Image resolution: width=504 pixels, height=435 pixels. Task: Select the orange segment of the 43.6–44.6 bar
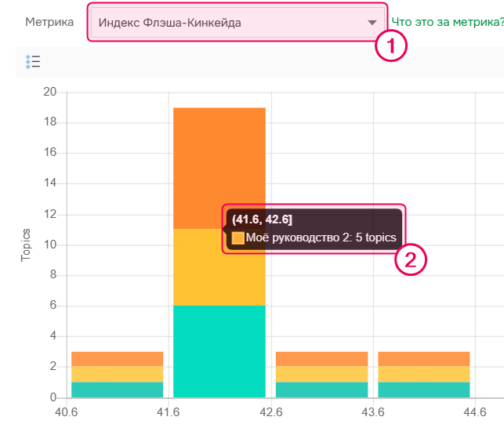click(423, 359)
